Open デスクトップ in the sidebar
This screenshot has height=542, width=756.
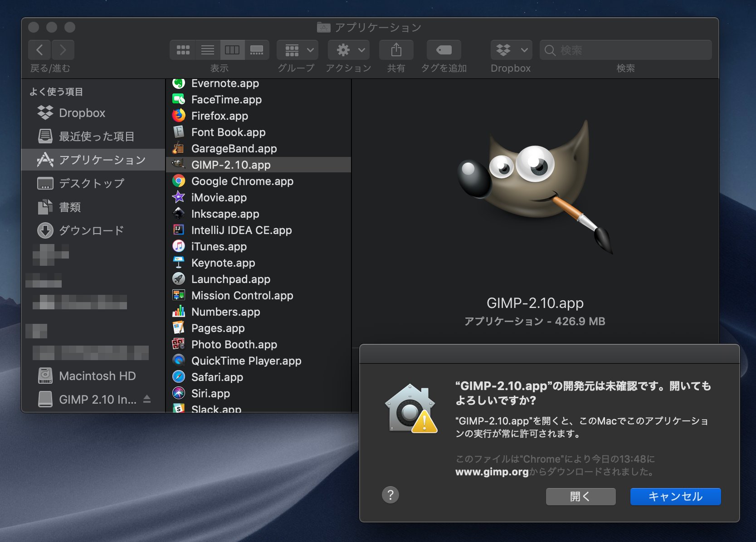(93, 183)
